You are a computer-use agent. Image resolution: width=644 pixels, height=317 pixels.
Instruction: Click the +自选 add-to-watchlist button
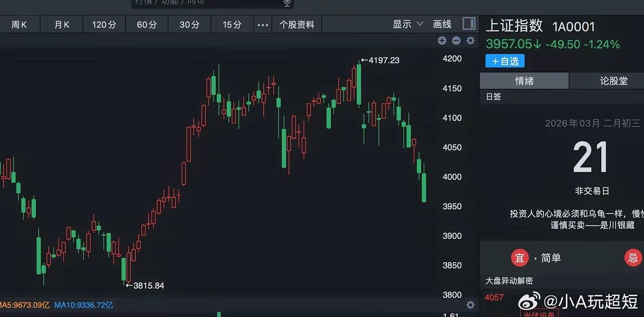pyautogui.click(x=505, y=61)
